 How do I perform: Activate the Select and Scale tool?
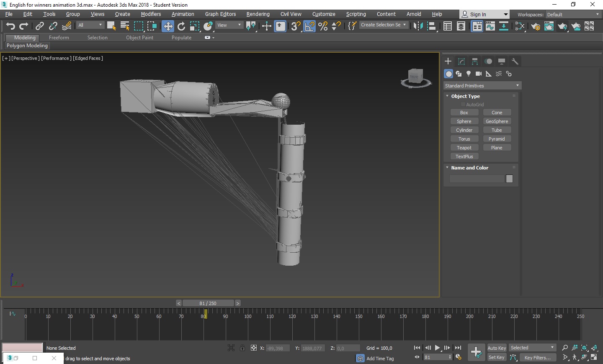195,26
